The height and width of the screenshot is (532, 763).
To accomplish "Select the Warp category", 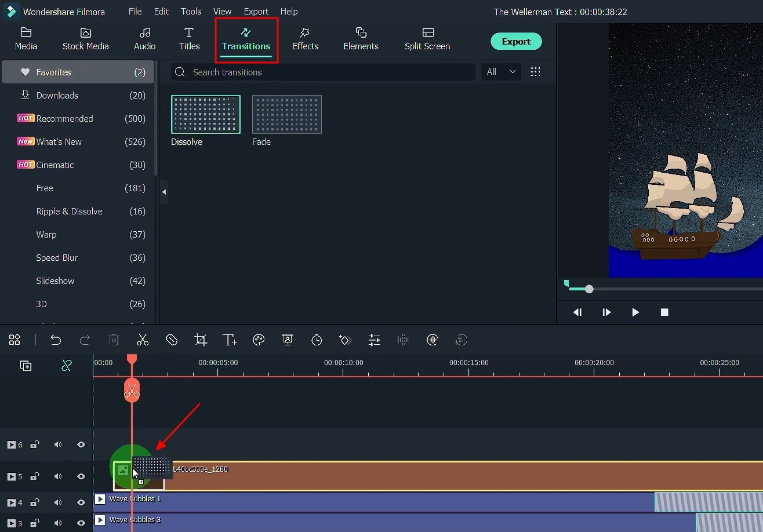I will coord(78,234).
